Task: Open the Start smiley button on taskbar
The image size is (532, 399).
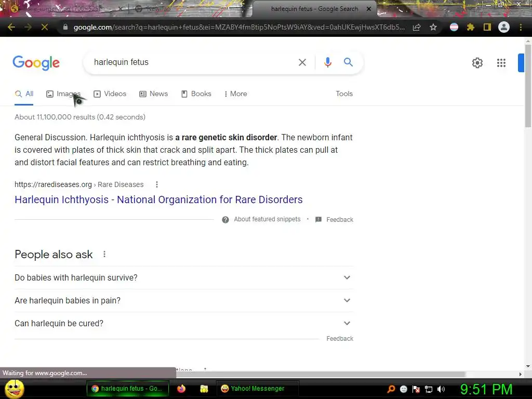Action: point(14,389)
